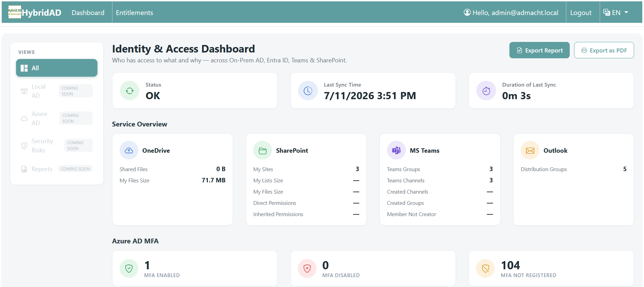Click Coming Soon badge beside Local AD
Image resolution: width=644 pixels, height=287 pixels.
(x=76, y=91)
